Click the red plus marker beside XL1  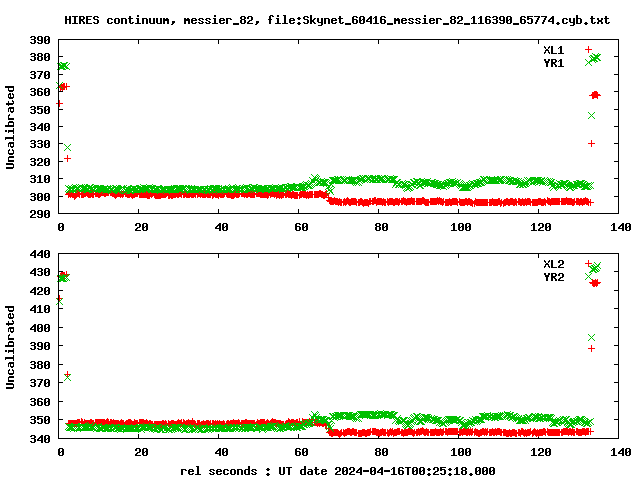tap(588, 49)
